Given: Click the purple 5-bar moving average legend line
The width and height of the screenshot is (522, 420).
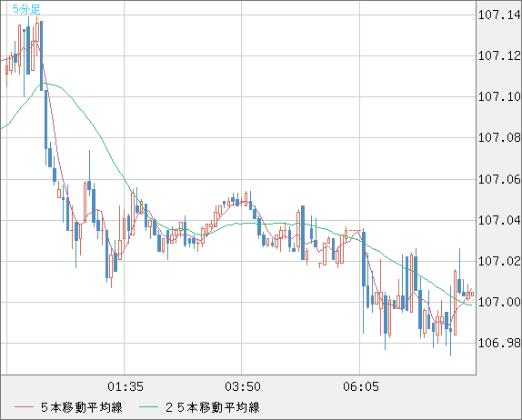Looking at the screenshot, I should [x=24, y=407].
